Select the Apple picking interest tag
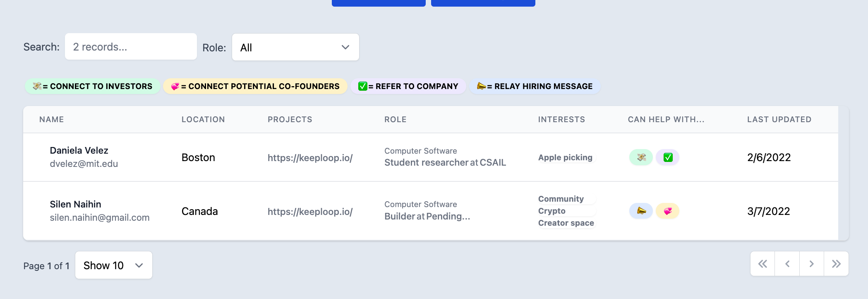Image resolution: width=868 pixels, height=299 pixels. 565,158
